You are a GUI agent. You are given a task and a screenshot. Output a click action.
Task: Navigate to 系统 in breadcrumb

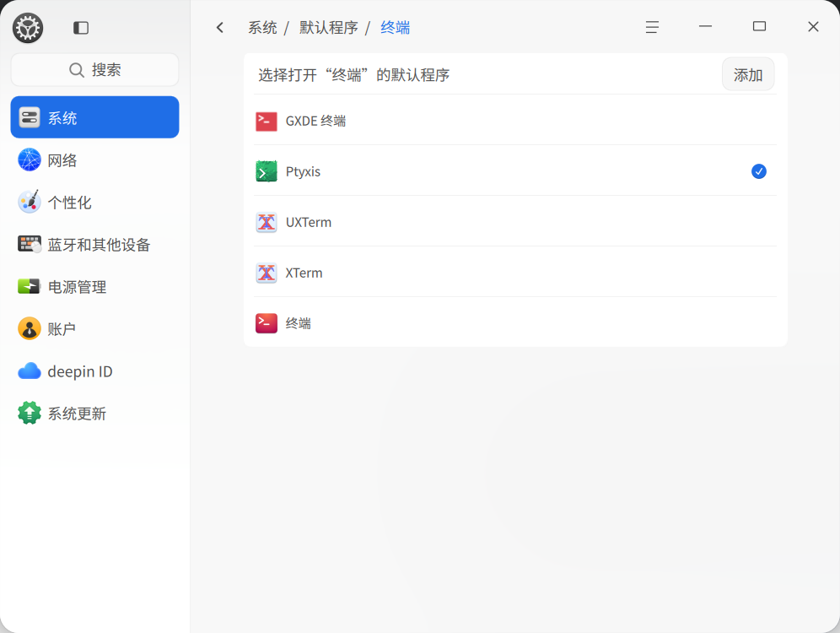(x=262, y=27)
